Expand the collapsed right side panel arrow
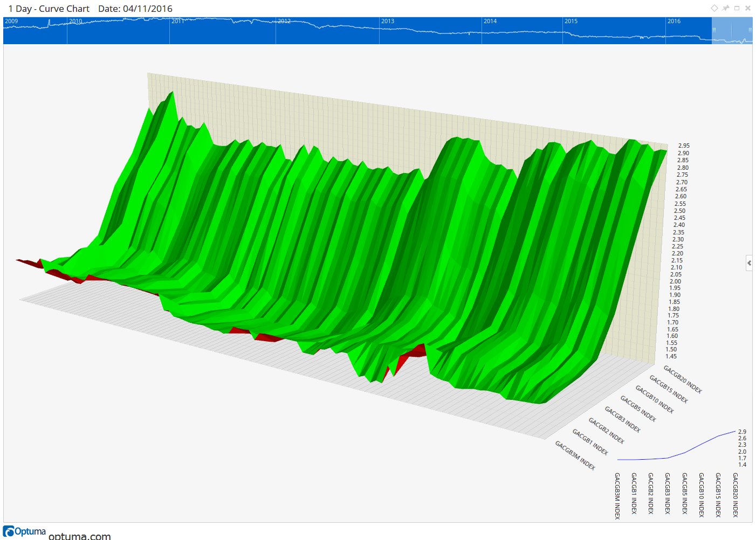 749,263
